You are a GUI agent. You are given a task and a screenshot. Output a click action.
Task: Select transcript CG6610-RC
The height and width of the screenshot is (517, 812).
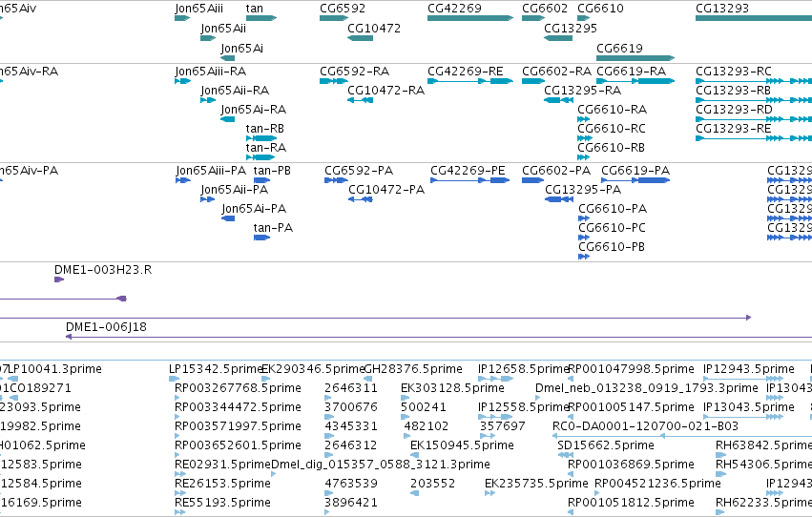pos(612,129)
